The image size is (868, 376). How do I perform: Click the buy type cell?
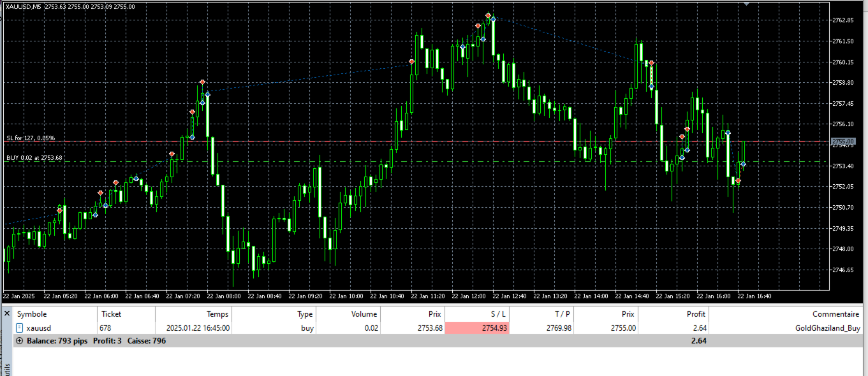[x=307, y=328]
